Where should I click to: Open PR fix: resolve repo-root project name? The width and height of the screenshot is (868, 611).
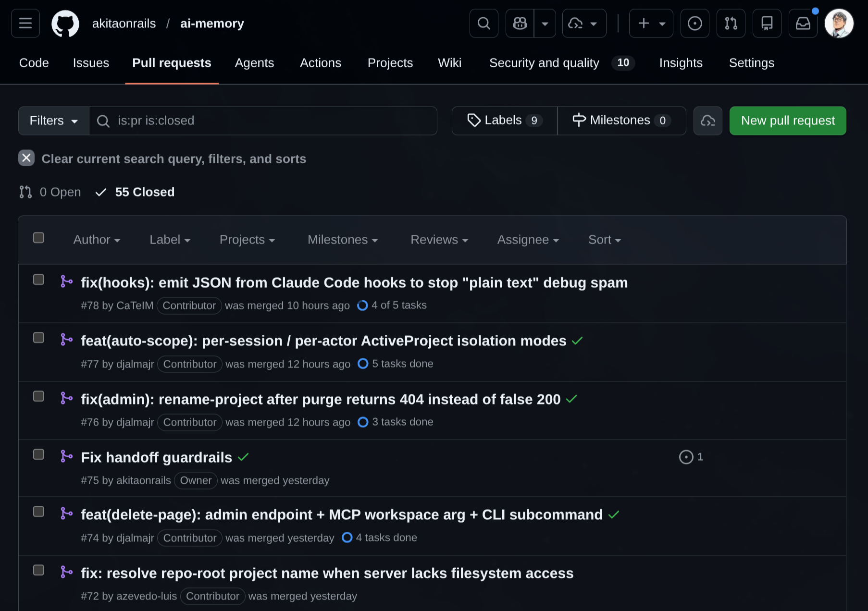[x=327, y=574]
